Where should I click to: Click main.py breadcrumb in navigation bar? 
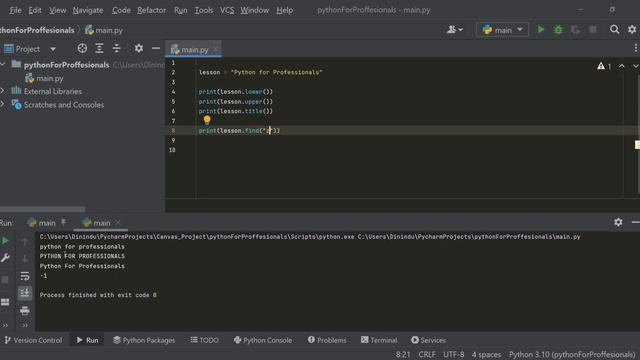(104, 30)
